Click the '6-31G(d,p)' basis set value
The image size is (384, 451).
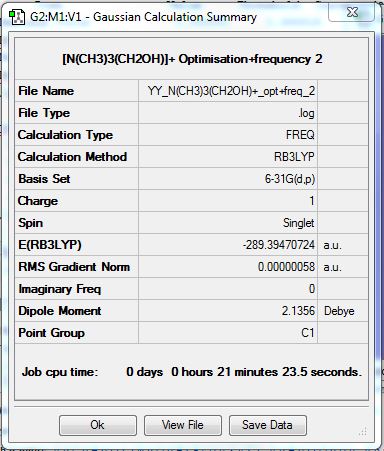click(x=290, y=179)
